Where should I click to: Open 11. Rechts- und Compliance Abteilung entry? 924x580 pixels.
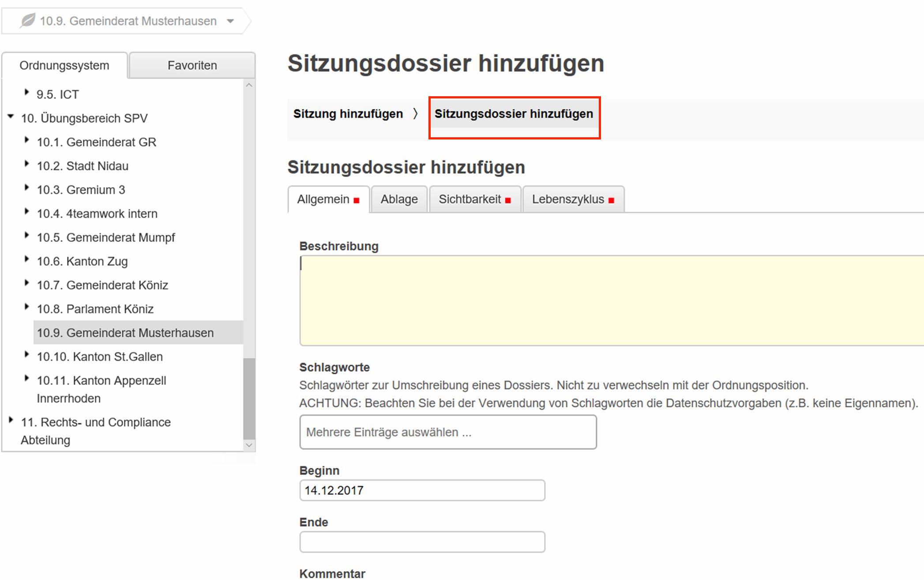tap(96, 431)
